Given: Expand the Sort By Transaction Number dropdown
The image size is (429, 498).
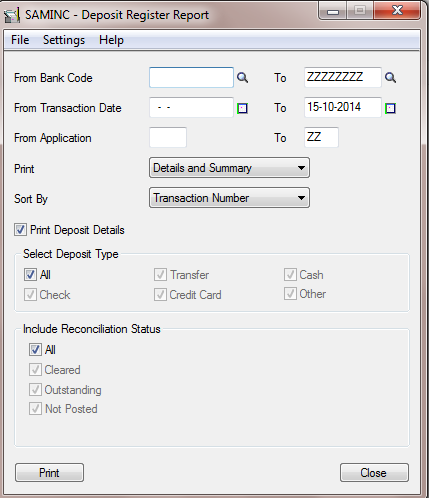Looking at the screenshot, I should pyautogui.click(x=229, y=198).
